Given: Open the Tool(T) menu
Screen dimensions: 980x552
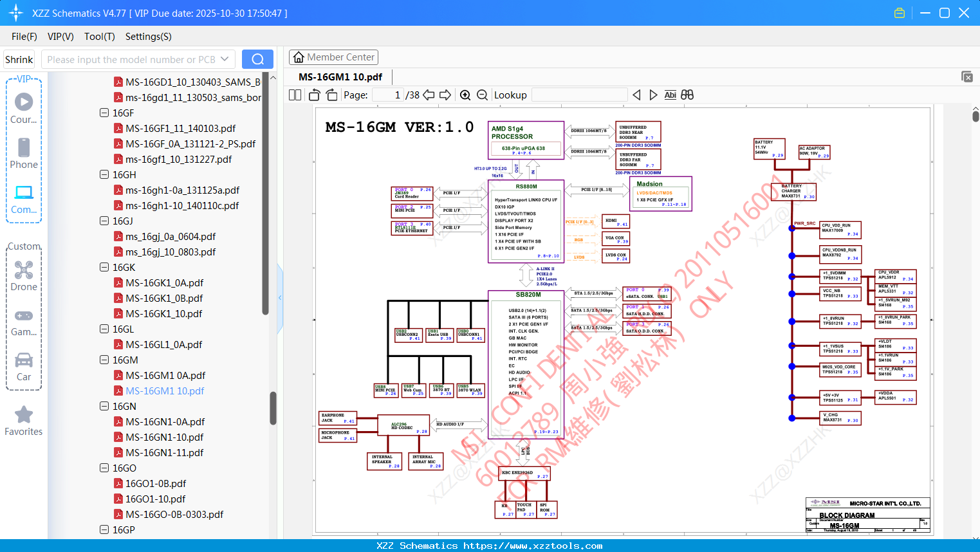Looking at the screenshot, I should pos(100,37).
